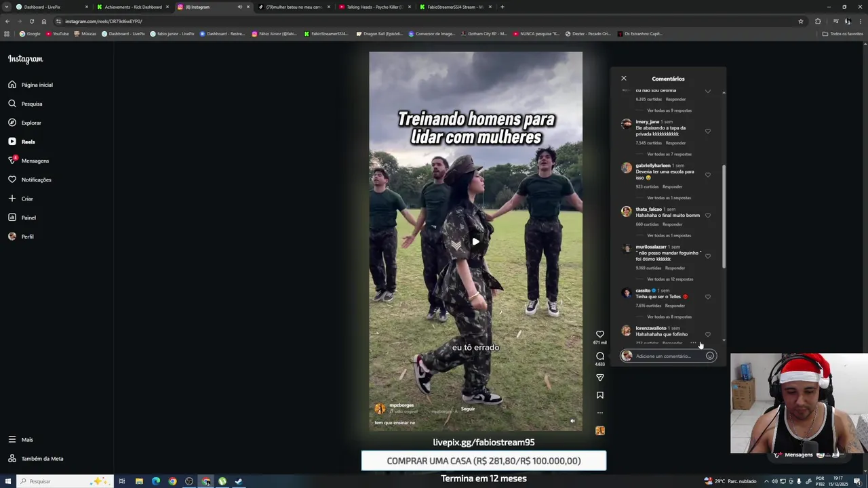Open Também da Meta link
The height and width of the screenshot is (488, 868).
pyautogui.click(x=35, y=459)
